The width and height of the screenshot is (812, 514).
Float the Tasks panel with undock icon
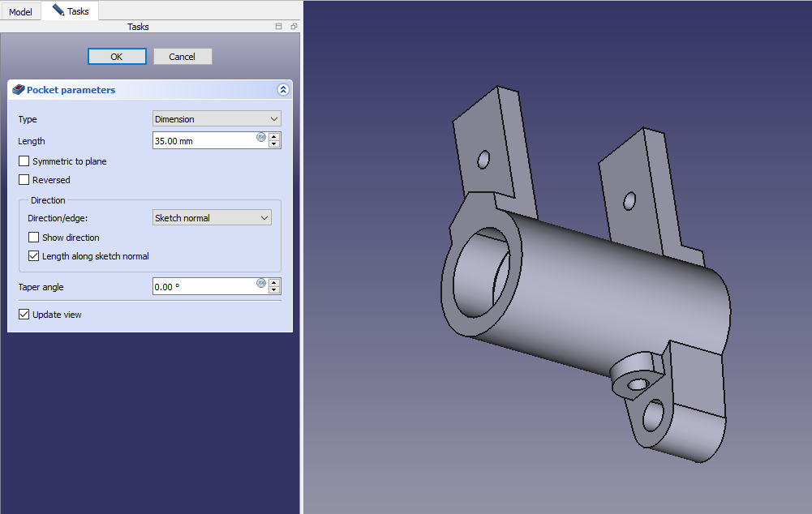coord(294,27)
